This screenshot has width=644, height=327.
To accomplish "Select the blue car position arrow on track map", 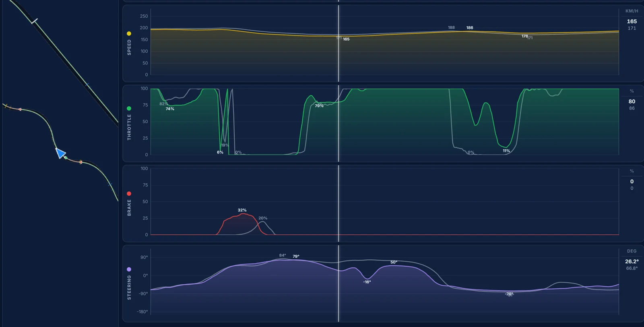I will [x=60, y=153].
